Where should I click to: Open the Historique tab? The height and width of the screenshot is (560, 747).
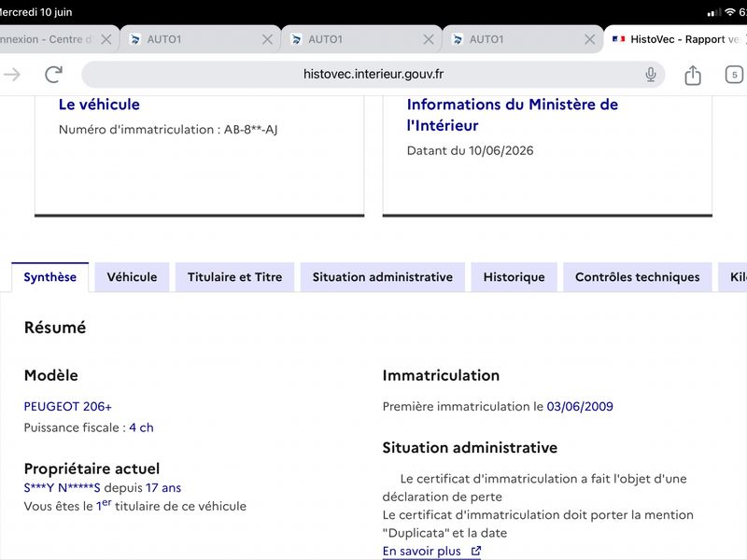[514, 277]
